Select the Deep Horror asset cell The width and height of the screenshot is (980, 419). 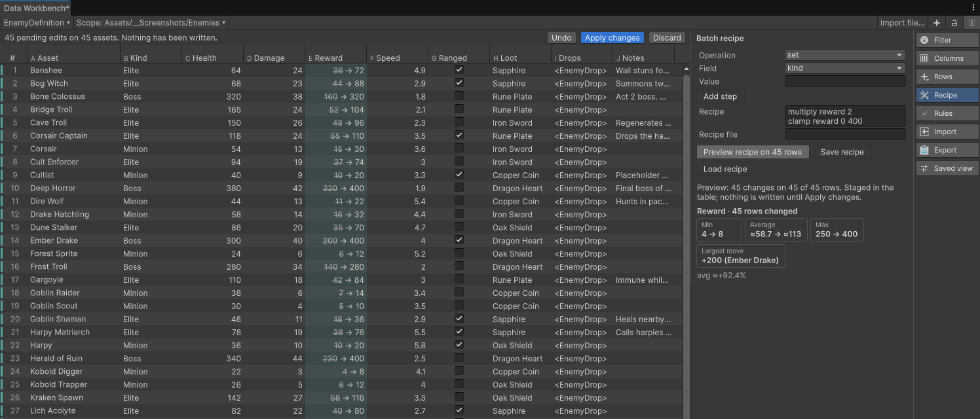pyautogui.click(x=73, y=188)
